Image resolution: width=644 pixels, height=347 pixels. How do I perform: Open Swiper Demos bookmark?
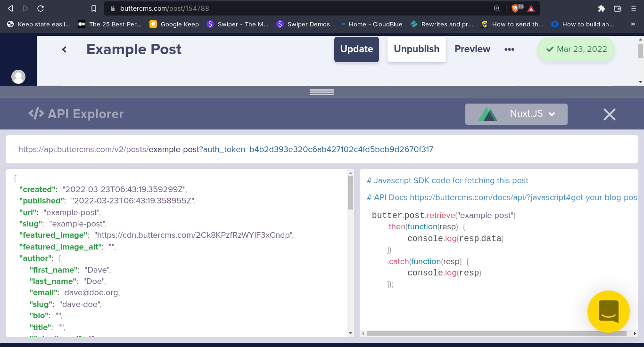click(303, 24)
